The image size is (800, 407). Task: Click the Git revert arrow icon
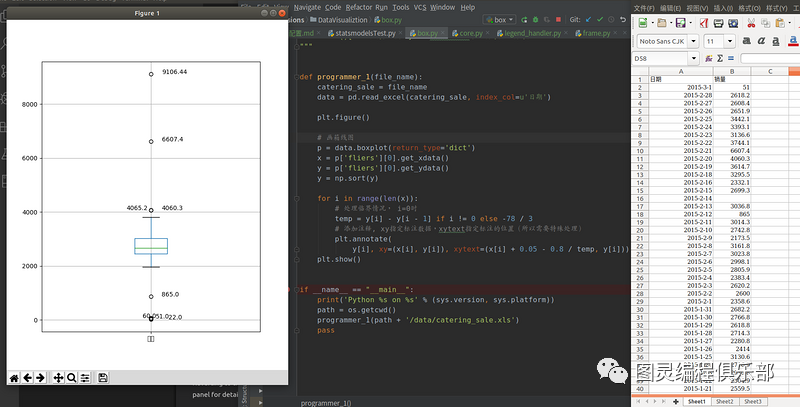[622, 20]
